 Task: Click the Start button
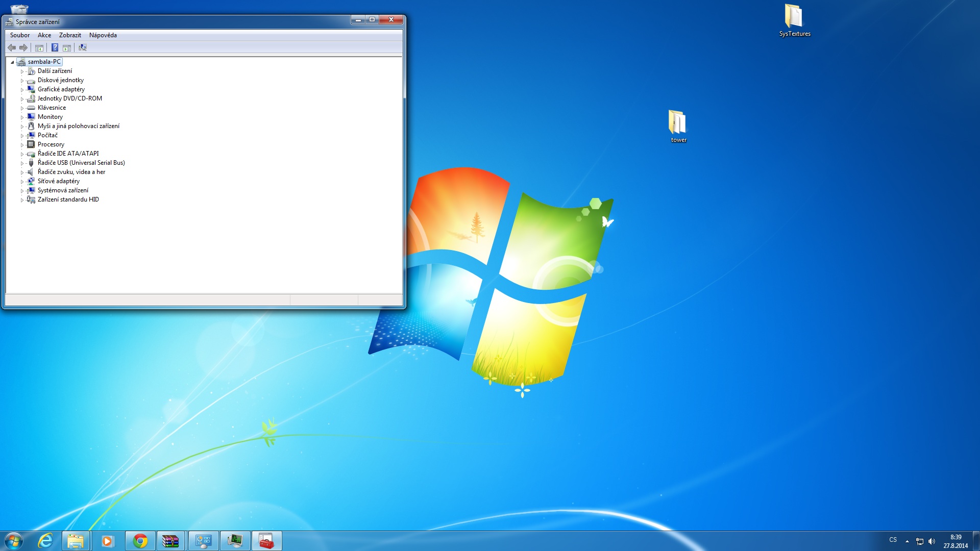tap(14, 541)
